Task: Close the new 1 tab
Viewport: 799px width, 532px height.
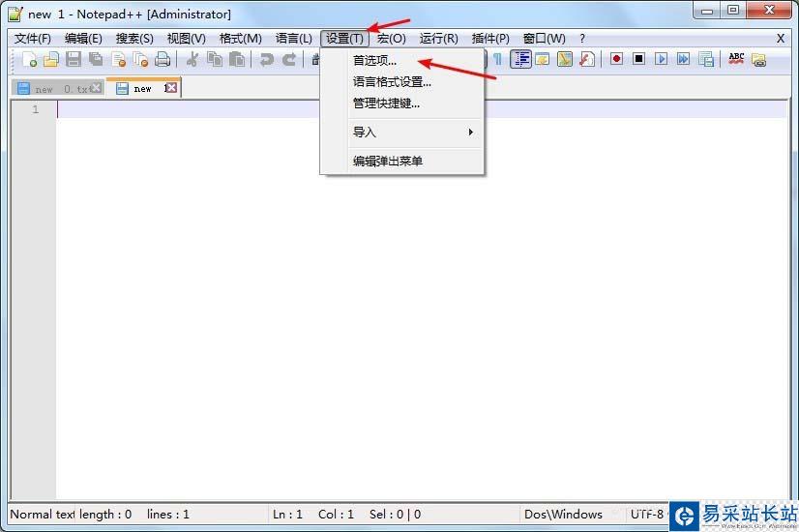Action: point(171,88)
